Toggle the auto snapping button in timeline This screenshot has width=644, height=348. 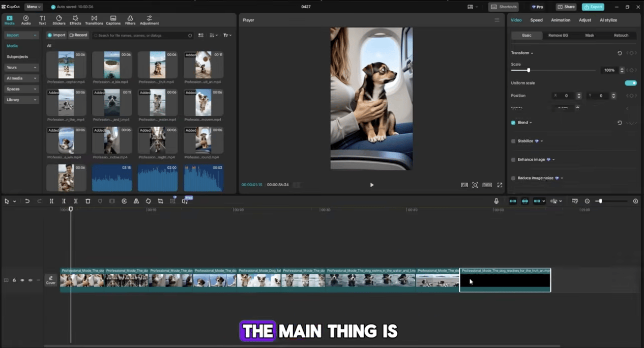click(x=525, y=201)
